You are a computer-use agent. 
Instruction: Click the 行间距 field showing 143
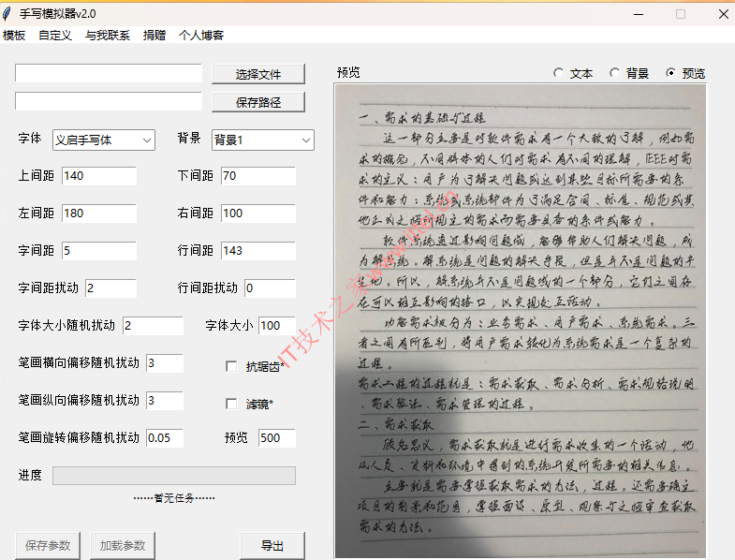258,251
